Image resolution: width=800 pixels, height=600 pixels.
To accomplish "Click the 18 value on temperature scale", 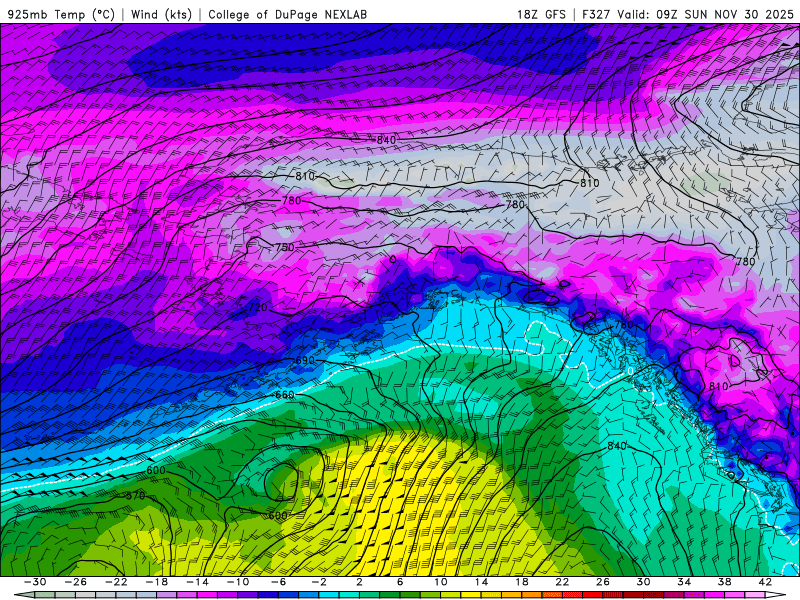I will [521, 582].
